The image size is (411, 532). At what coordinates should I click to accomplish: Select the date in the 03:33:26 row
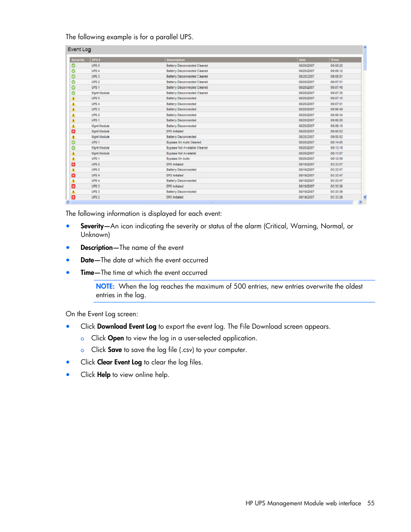306,197
